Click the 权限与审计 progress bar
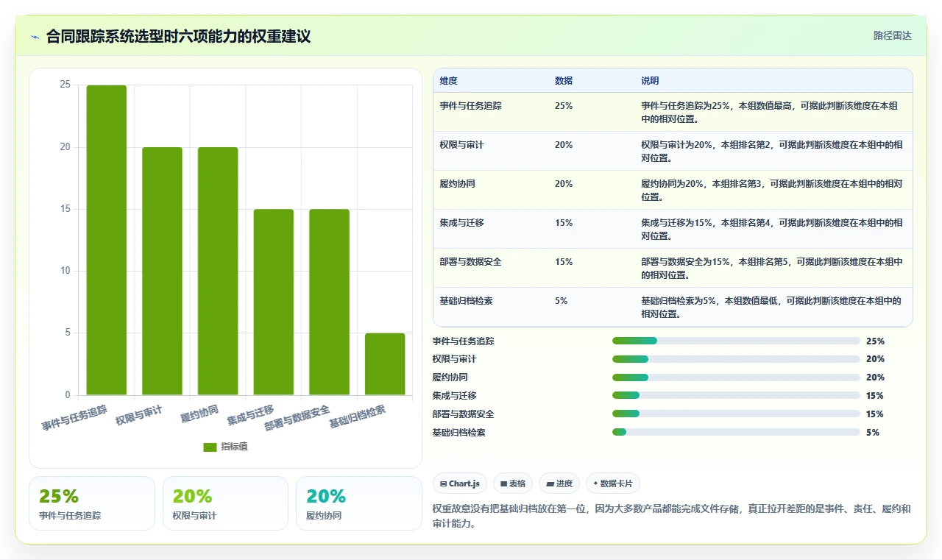This screenshot has height=560, width=942. coord(736,359)
